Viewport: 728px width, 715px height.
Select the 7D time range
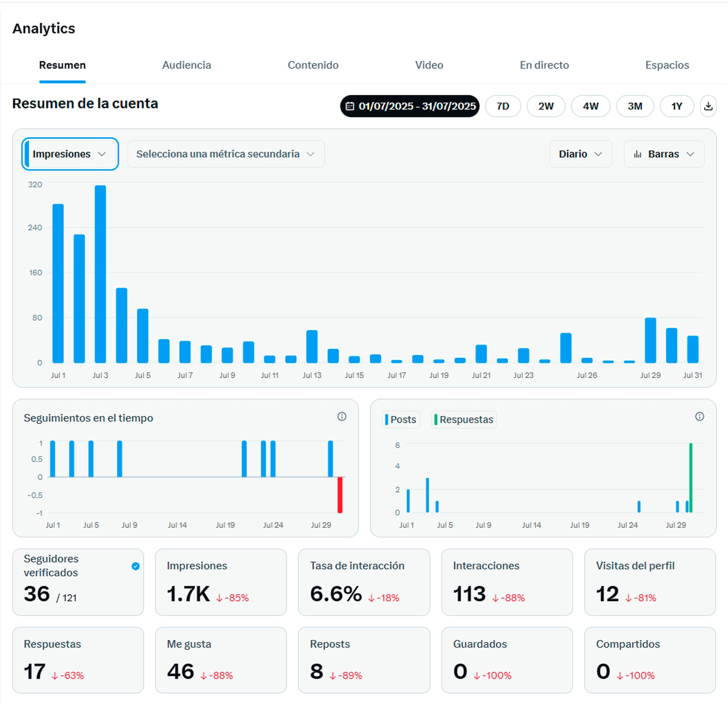tap(503, 106)
